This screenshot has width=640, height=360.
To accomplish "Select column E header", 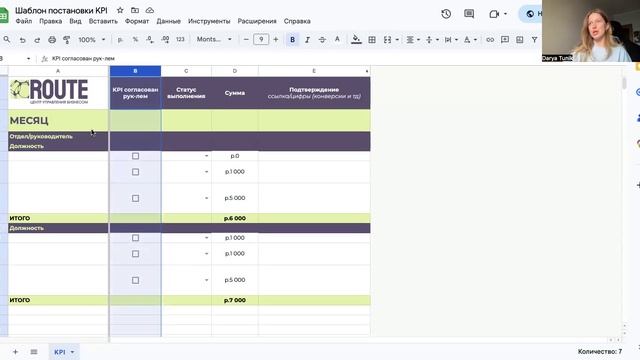I will tap(314, 71).
